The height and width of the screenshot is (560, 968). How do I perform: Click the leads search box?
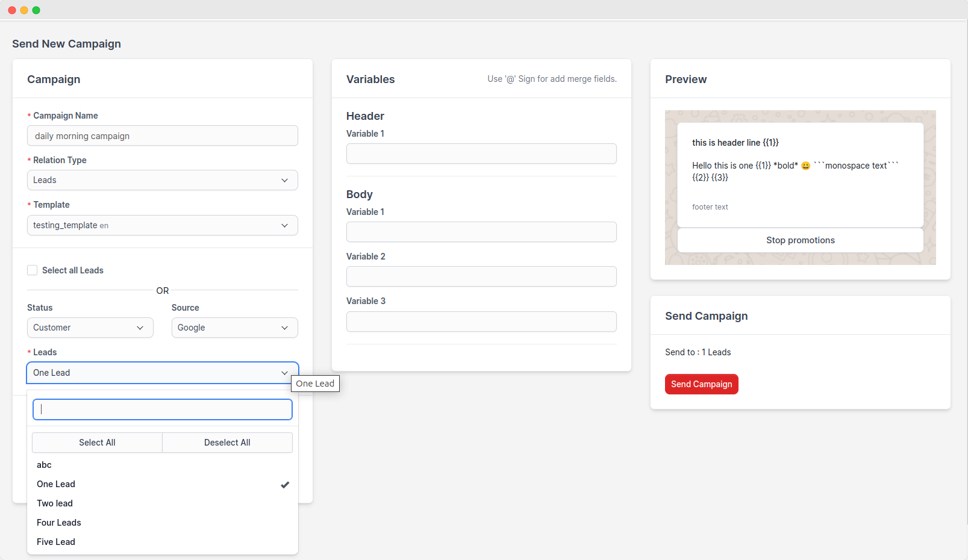click(162, 409)
